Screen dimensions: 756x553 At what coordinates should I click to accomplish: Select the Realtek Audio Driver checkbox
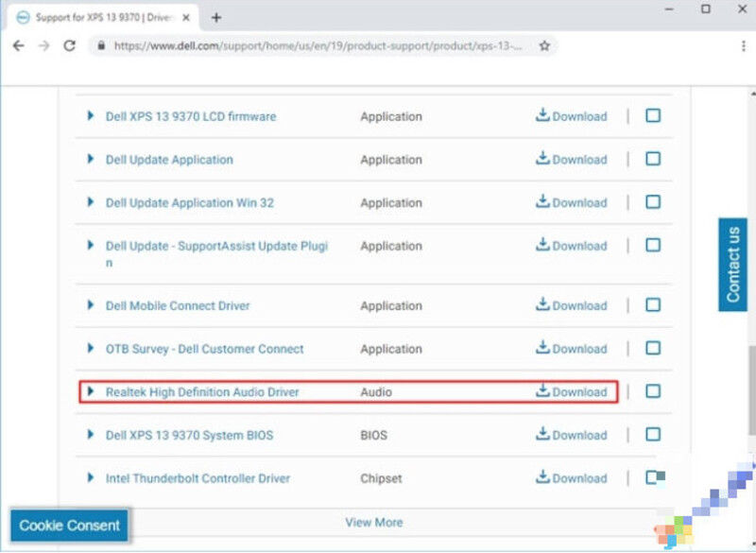click(653, 391)
